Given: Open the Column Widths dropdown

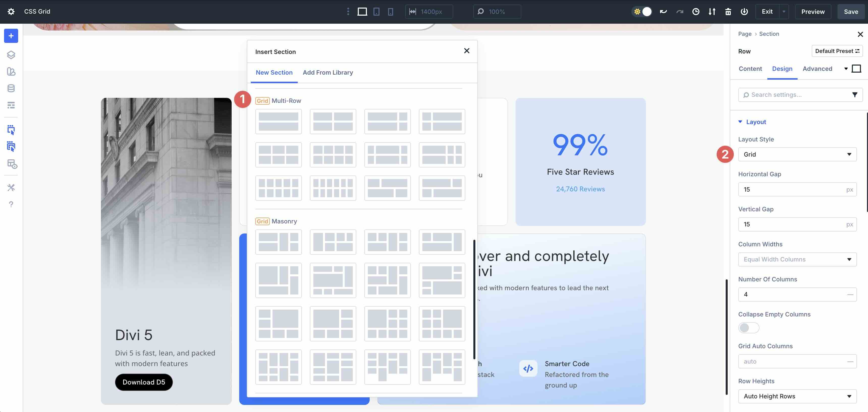Looking at the screenshot, I should 797,259.
